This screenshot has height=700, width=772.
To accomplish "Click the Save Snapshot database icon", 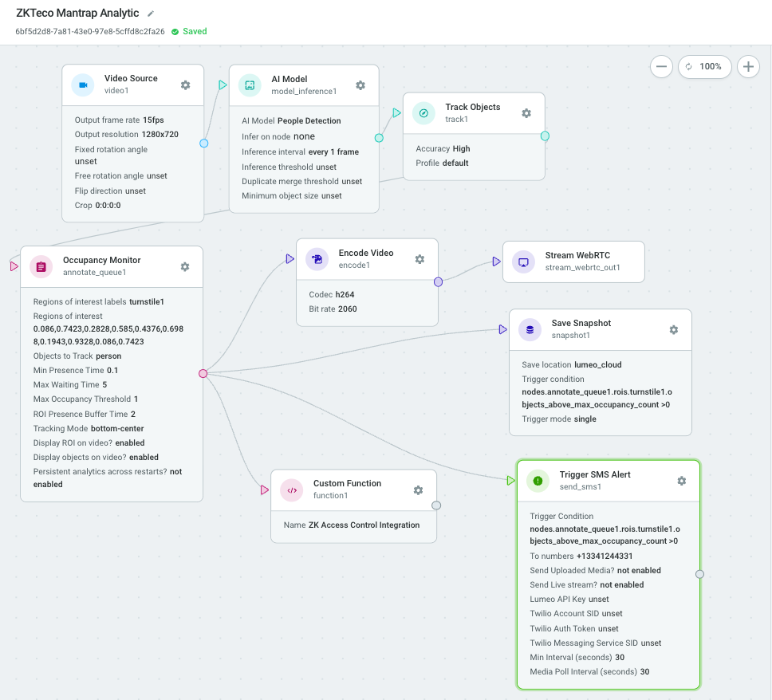I will [x=530, y=330].
